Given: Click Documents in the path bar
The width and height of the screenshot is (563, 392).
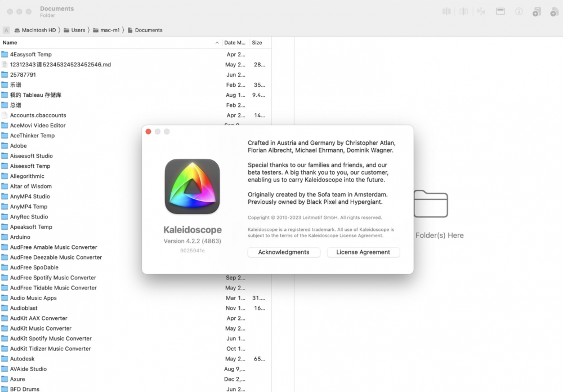Looking at the screenshot, I should pos(145,30).
